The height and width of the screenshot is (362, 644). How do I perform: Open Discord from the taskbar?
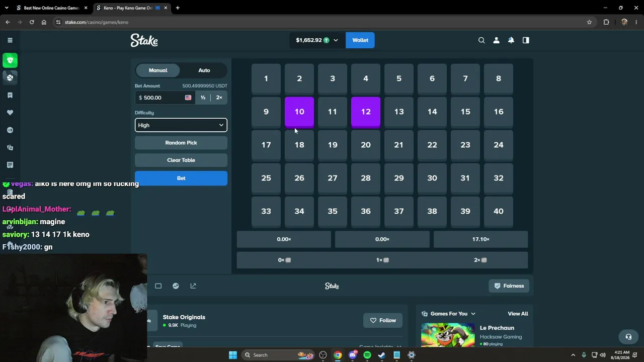pos(353,355)
